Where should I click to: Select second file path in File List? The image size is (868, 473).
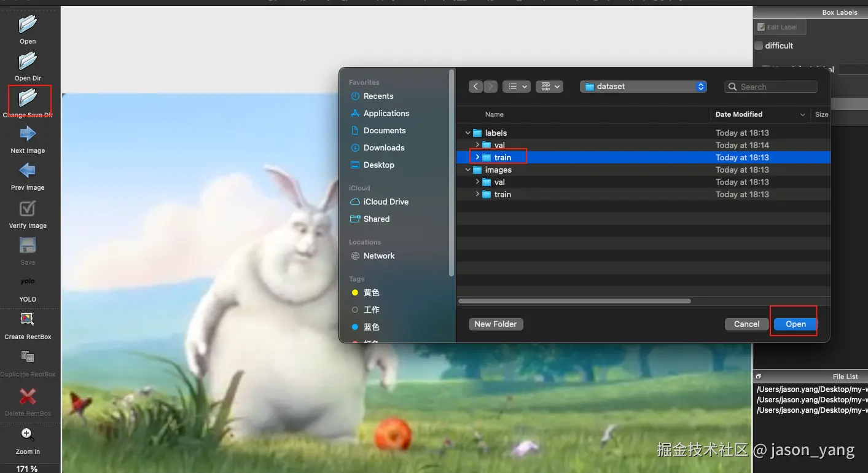pos(811,400)
